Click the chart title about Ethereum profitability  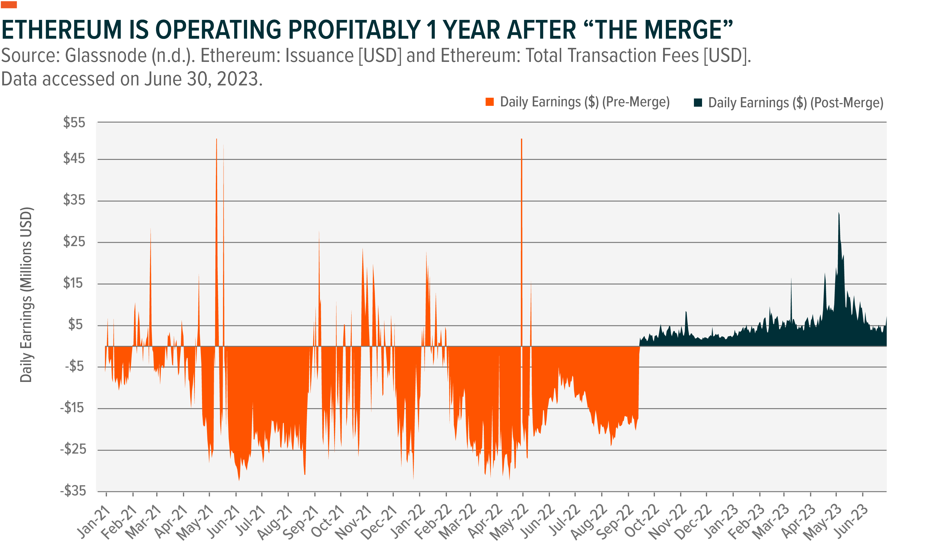[367, 30]
